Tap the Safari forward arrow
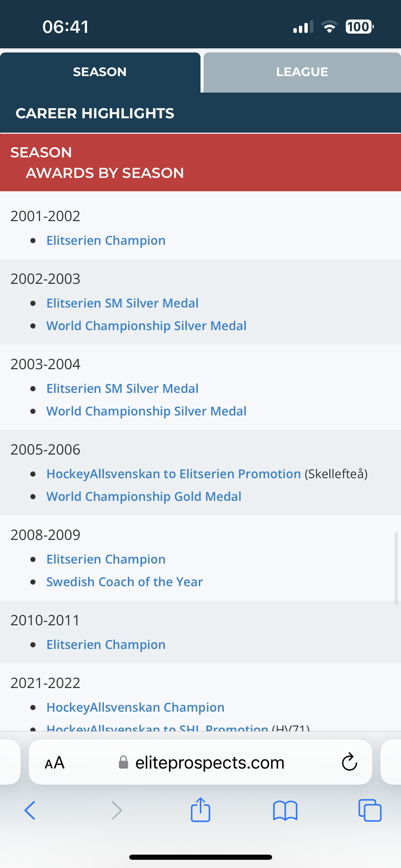This screenshot has width=401, height=868. coord(117,810)
